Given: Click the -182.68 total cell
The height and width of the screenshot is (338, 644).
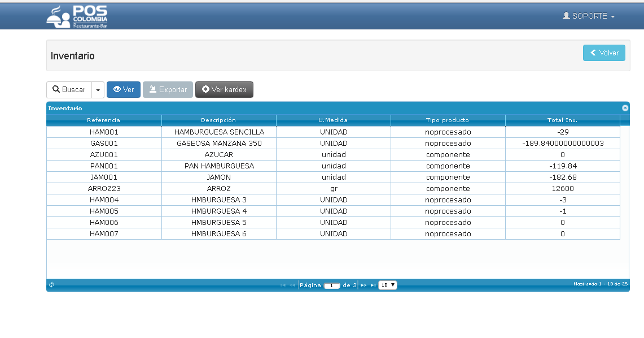Looking at the screenshot, I should click(x=563, y=177).
